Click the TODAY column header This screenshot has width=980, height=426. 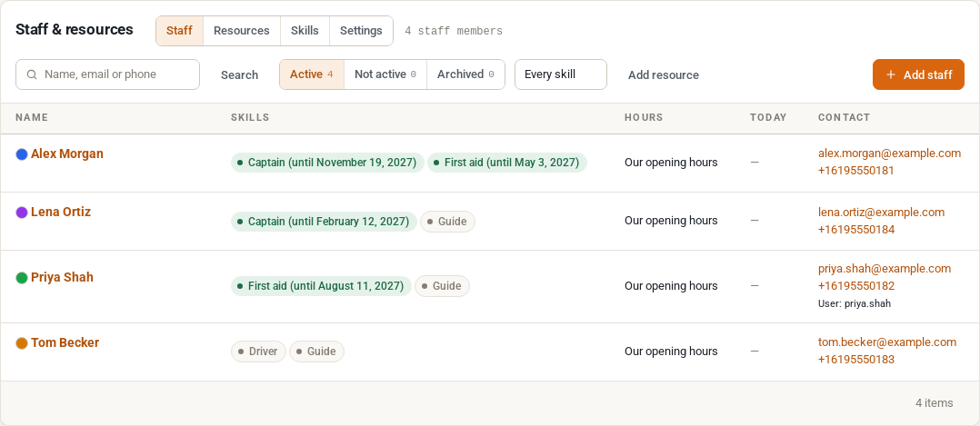coord(768,117)
